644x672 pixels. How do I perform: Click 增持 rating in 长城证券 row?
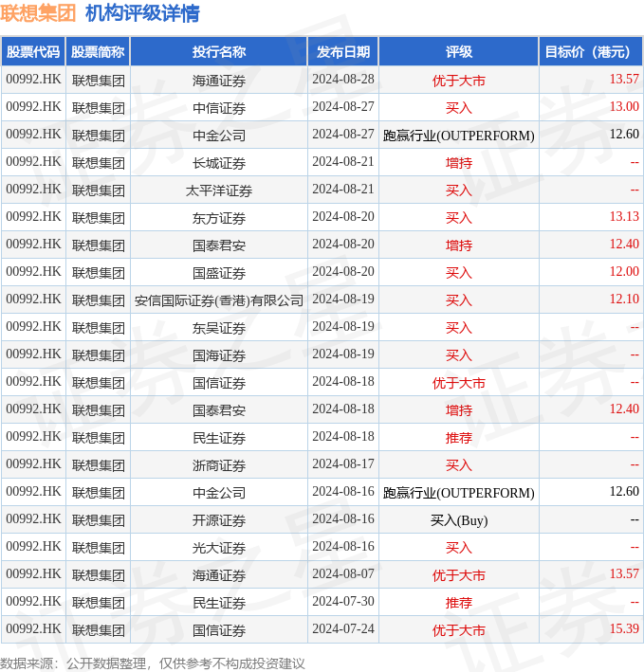pyautogui.click(x=459, y=162)
